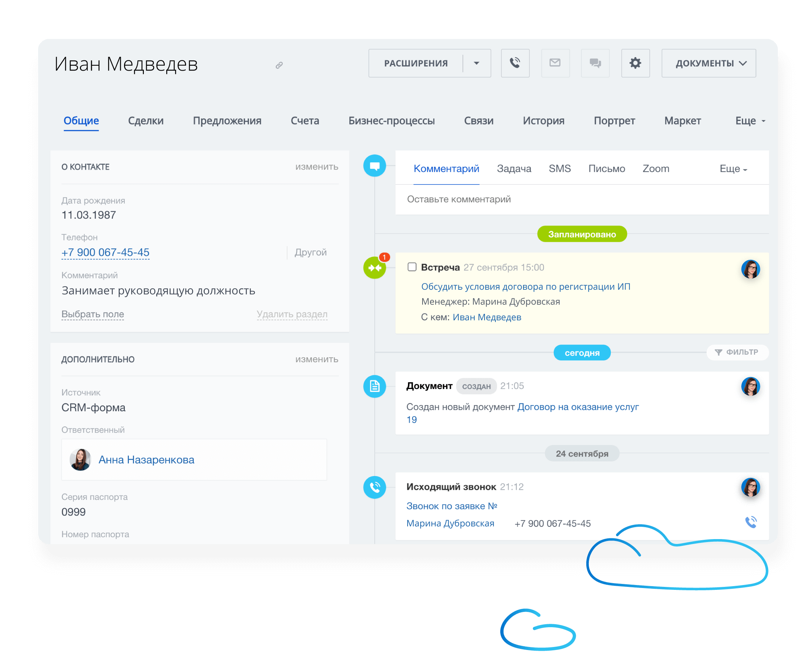
Task: Expand the Расширения dropdown arrow
Action: 476,63
